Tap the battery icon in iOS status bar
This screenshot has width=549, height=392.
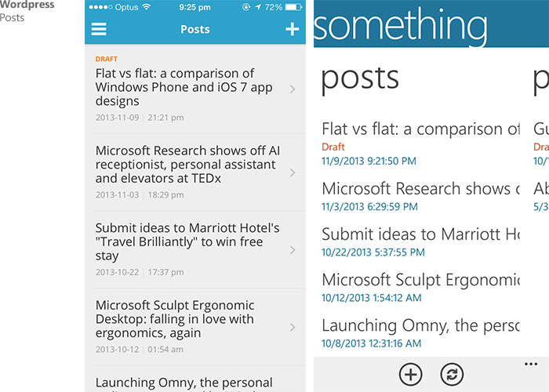pos(293,7)
